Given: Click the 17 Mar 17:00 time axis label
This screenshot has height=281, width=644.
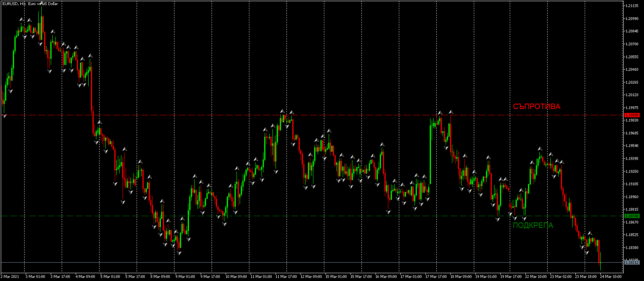Looking at the screenshot, I should point(436,277).
